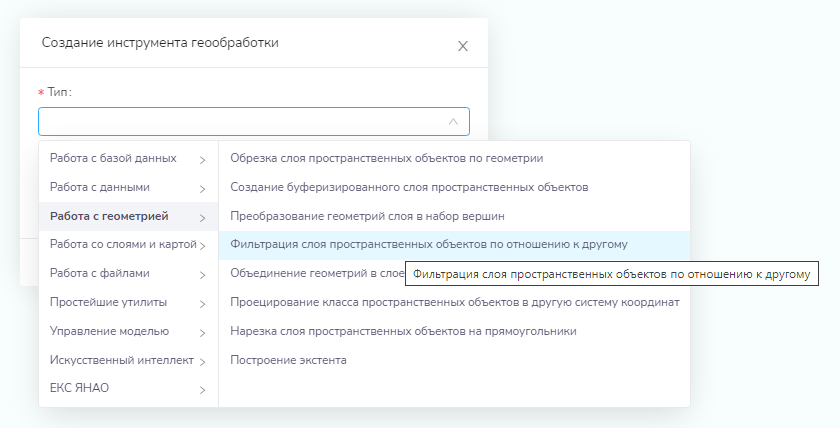Choose the Объединение геометрий в слое option
This screenshot has width=840, height=428.
(x=310, y=273)
